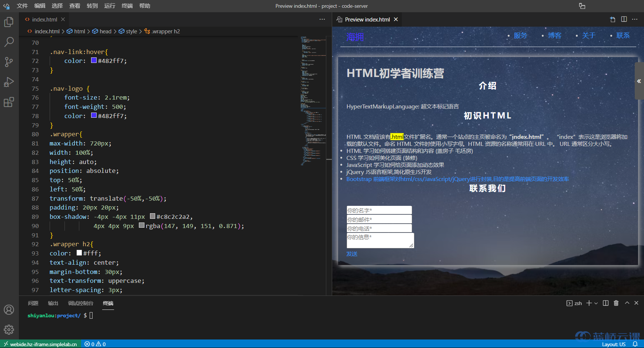
Task: Click the 博客 navigation link
Action: (554, 36)
